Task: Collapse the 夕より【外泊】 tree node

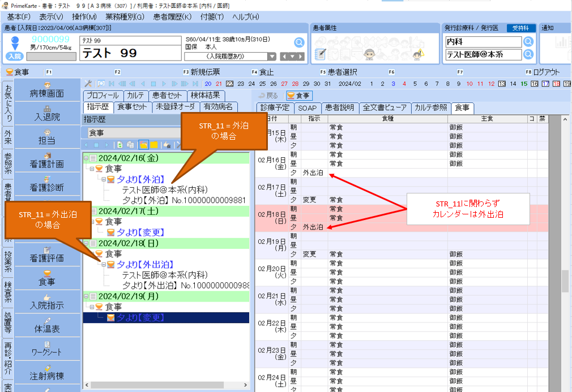Action: pyautogui.click(x=104, y=179)
